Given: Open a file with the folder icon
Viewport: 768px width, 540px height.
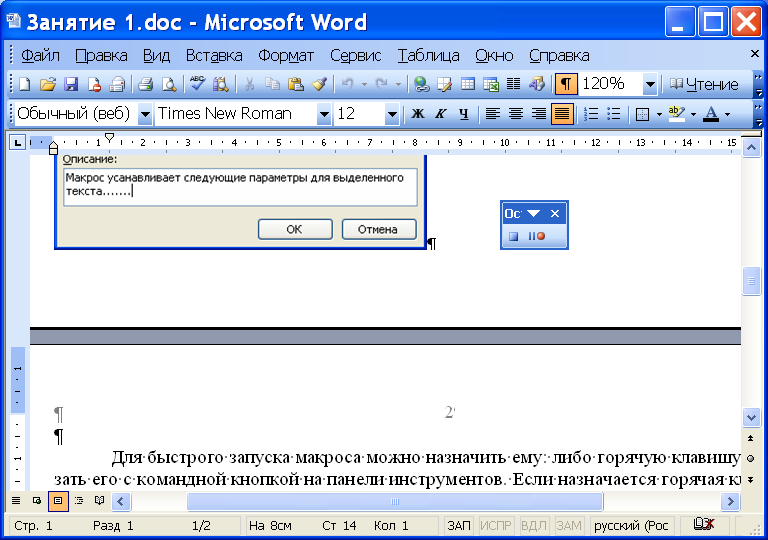Looking at the screenshot, I should tap(48, 84).
